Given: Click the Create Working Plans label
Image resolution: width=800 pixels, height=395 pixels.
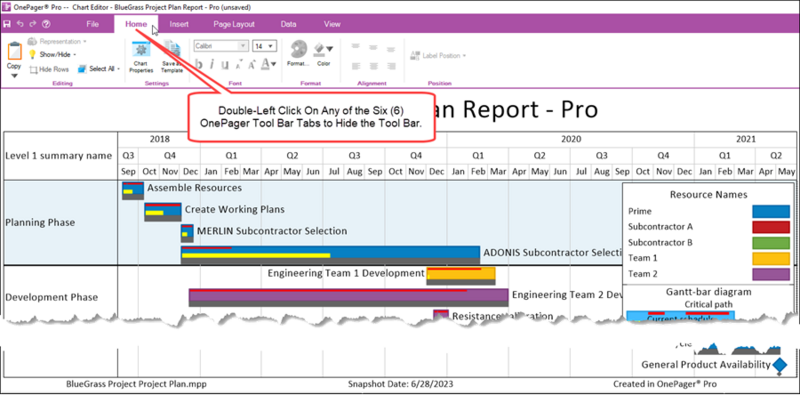Looking at the screenshot, I should [x=235, y=209].
